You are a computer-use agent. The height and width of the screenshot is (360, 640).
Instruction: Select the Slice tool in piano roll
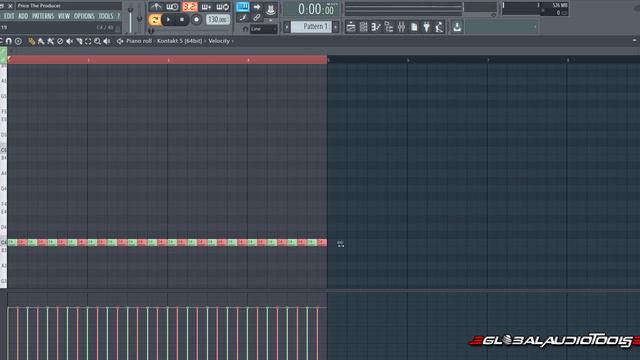coord(79,41)
